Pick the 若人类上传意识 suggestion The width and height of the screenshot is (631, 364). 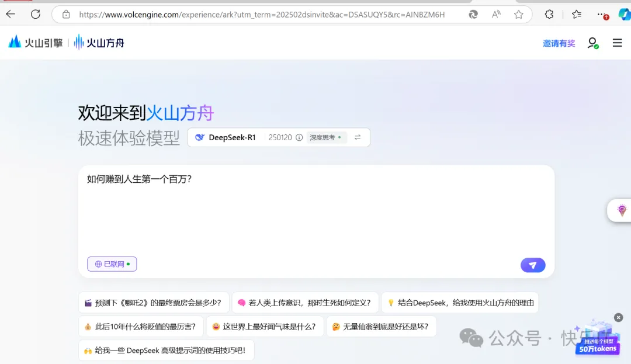(305, 303)
